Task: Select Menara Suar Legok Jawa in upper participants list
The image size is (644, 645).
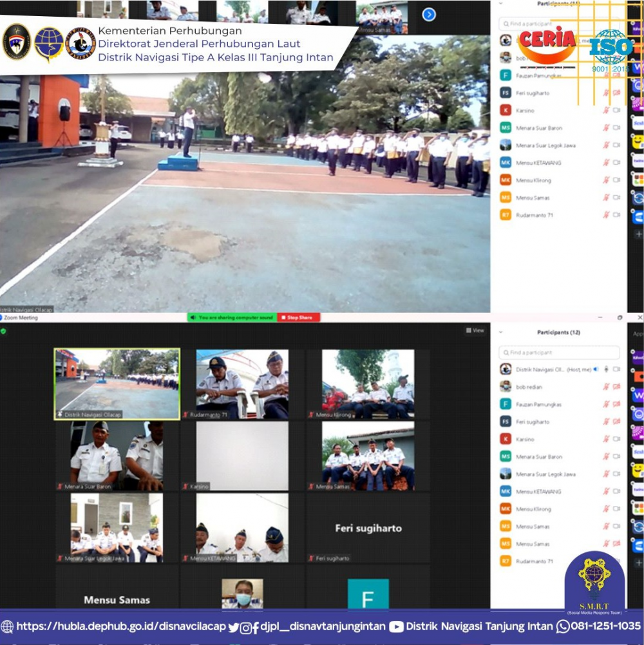Action: coord(560,145)
